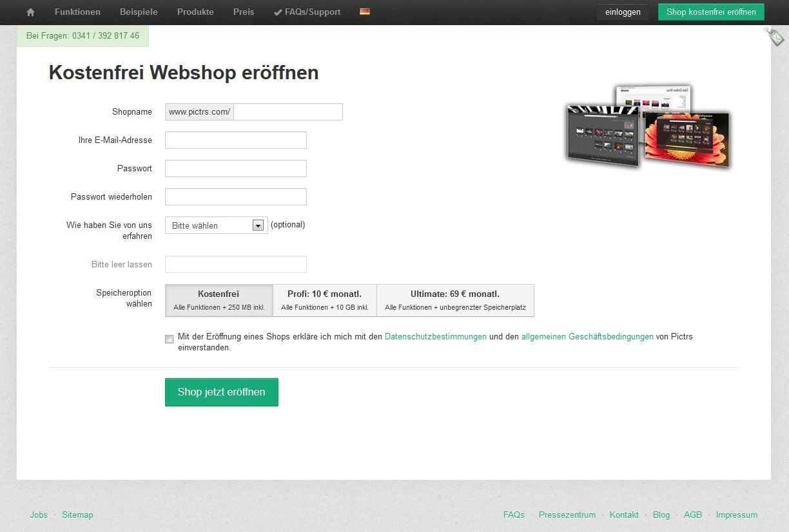Open the Impressum footer link
This screenshot has width=789, height=532.
pos(737,515)
